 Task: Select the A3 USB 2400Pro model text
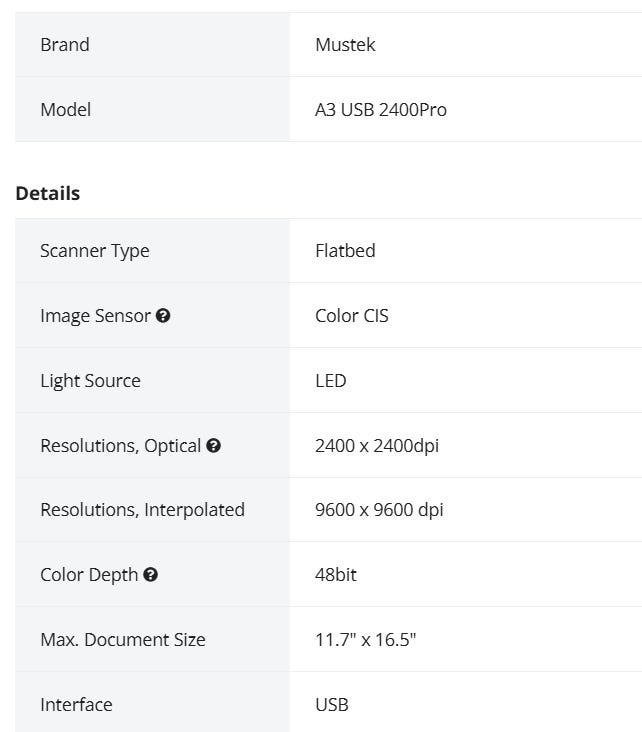click(x=380, y=110)
